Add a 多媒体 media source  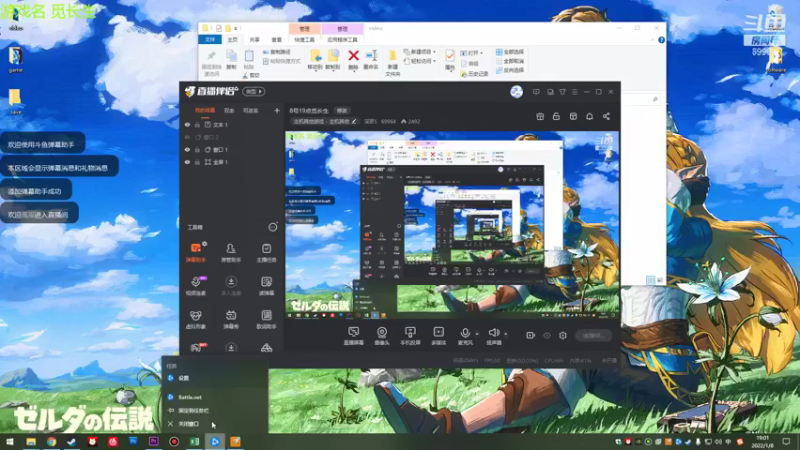[439, 336]
